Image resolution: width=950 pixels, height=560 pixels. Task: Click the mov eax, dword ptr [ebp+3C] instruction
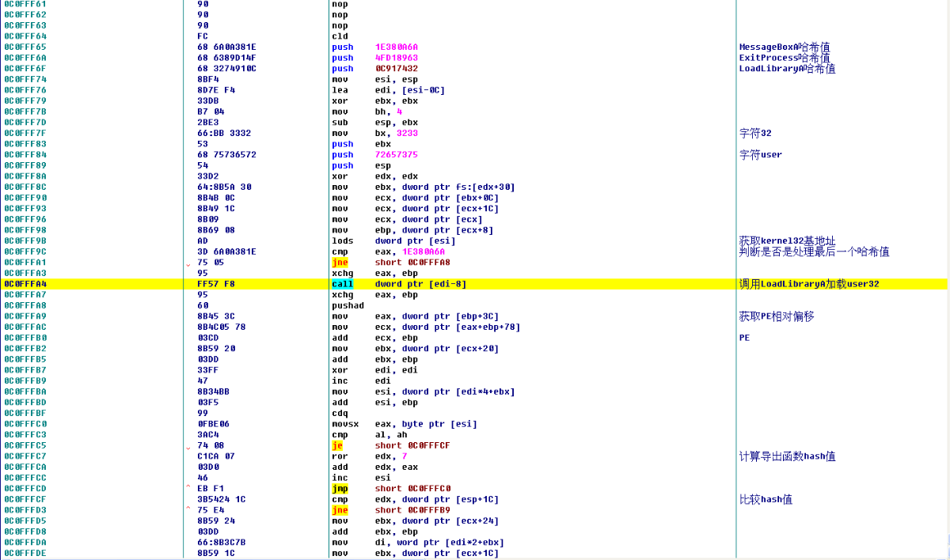coord(416,316)
